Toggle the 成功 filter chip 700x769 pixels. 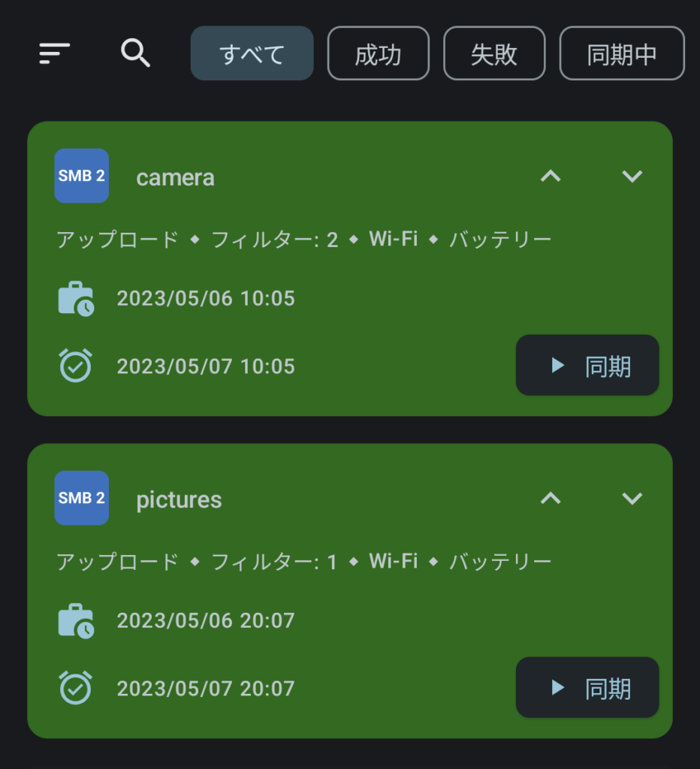[378, 53]
